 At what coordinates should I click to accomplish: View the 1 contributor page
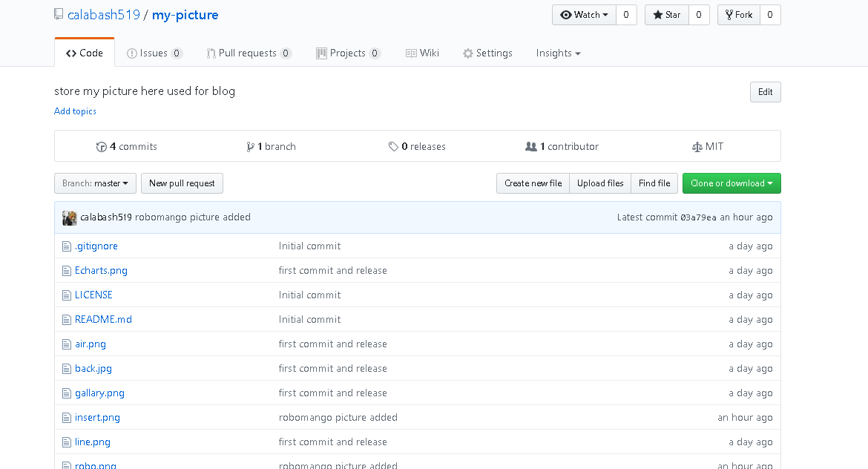pos(562,147)
